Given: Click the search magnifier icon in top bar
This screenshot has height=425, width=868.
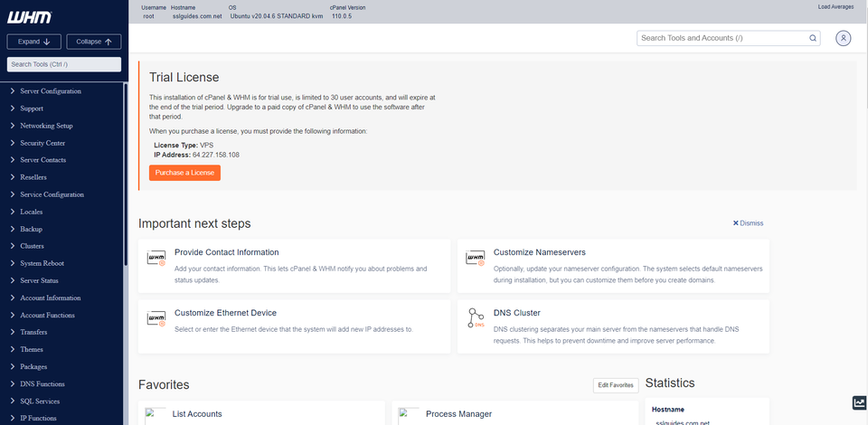Looking at the screenshot, I should (x=813, y=38).
